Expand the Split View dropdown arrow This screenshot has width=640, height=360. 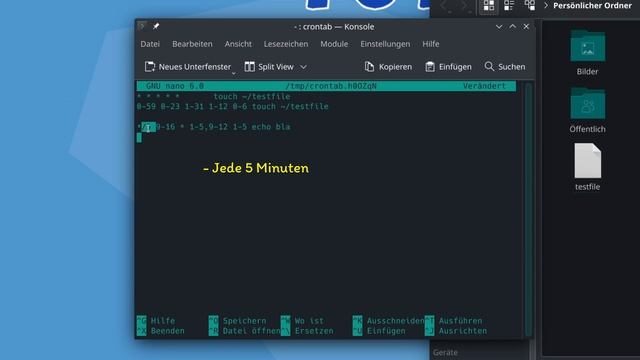(303, 67)
